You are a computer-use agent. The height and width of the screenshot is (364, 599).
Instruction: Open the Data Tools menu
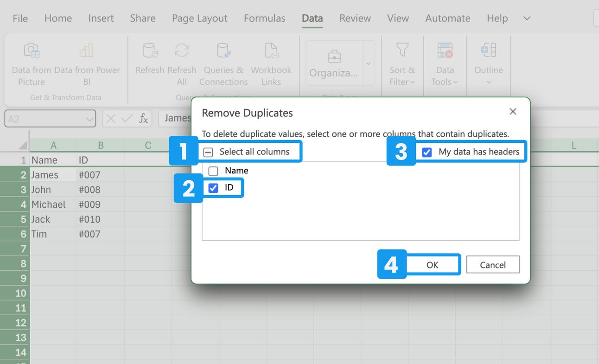pos(445,64)
